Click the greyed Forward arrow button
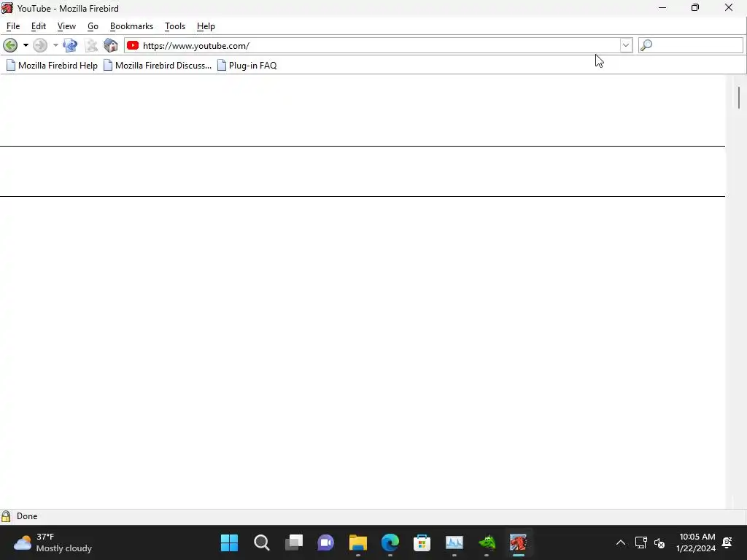 pyautogui.click(x=40, y=45)
